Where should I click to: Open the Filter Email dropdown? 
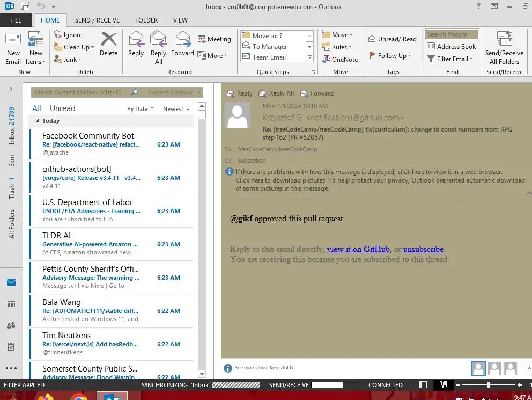coord(450,59)
